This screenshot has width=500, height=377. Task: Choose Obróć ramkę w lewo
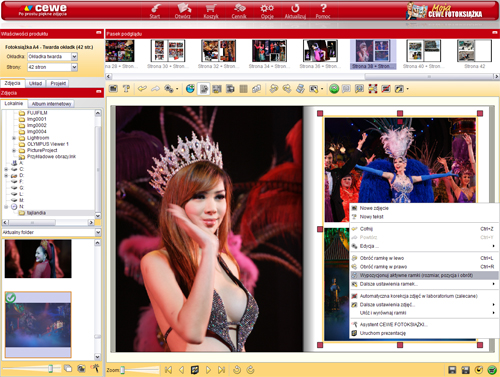point(424,258)
